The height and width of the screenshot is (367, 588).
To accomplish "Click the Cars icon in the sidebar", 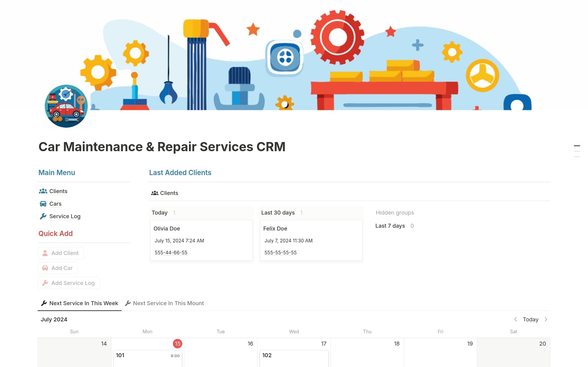I will tap(43, 204).
